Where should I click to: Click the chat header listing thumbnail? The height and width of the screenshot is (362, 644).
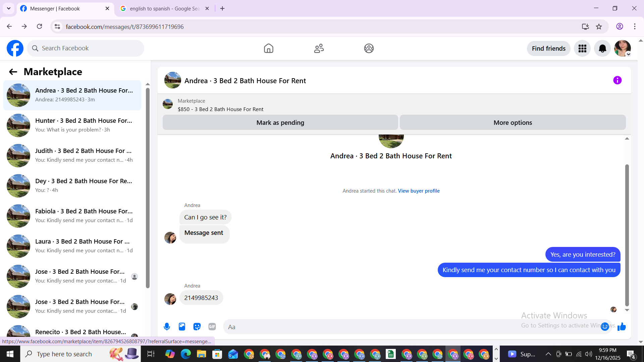point(173,80)
